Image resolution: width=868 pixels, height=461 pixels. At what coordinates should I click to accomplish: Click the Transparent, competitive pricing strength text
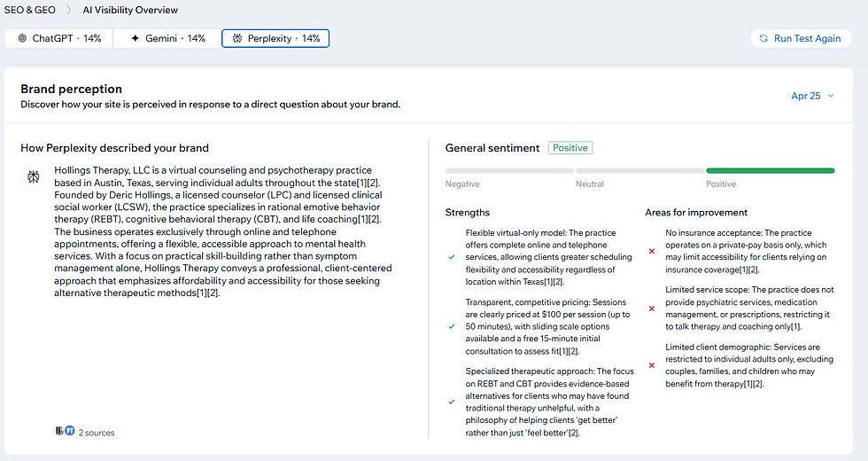(547, 326)
